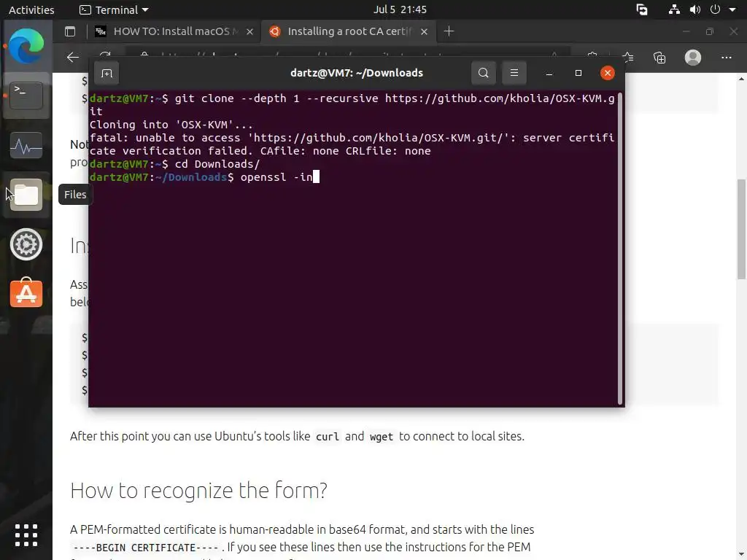Close the Installing a root CA tab
Image resolution: width=747 pixels, height=560 pixels.
click(424, 31)
